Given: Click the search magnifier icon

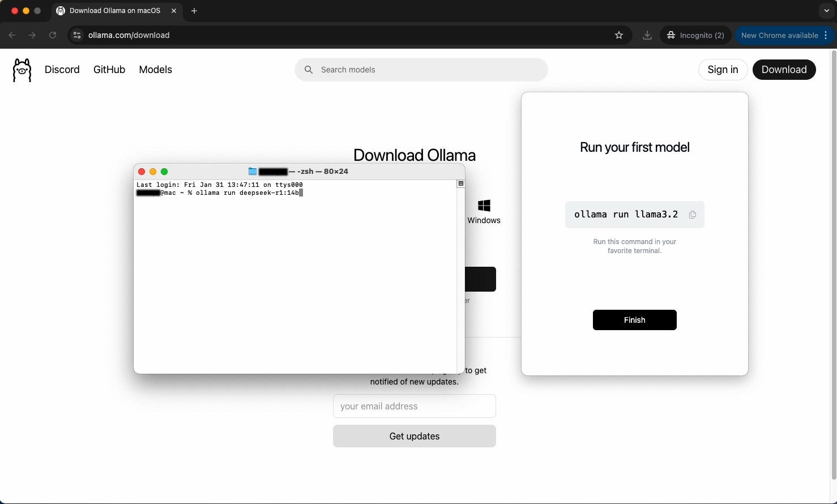Looking at the screenshot, I should 309,70.
